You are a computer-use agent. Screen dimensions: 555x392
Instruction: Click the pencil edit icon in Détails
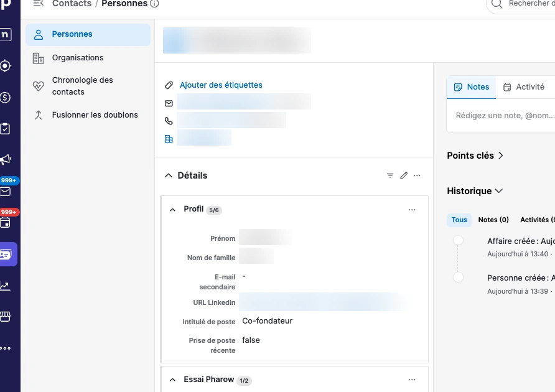click(x=404, y=175)
